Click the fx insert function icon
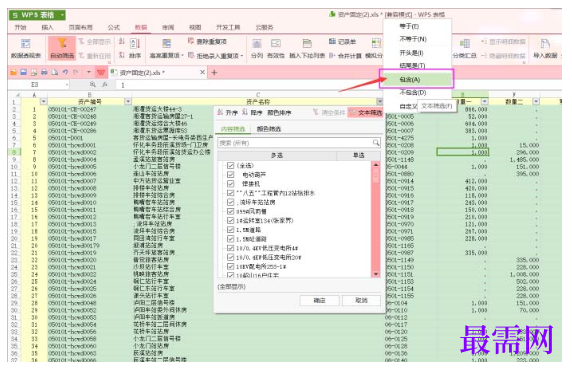The height and width of the screenshot is (371, 572). pyautogui.click(x=105, y=85)
